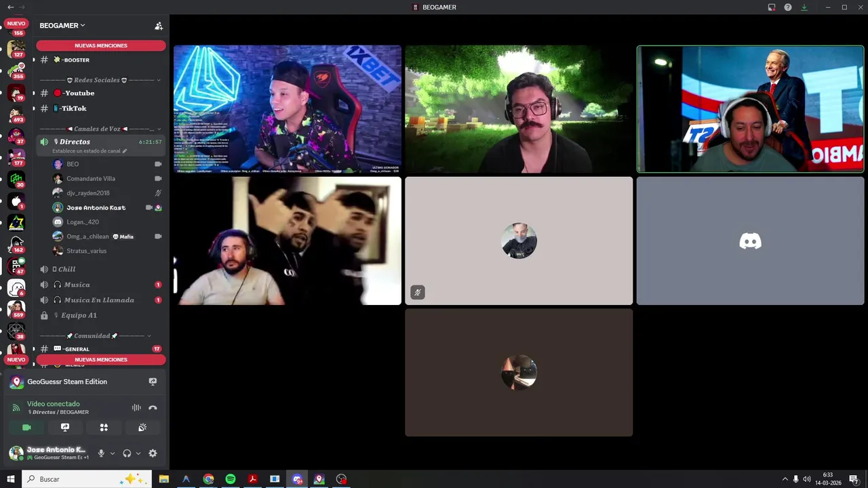This screenshot has height=488, width=868.
Task: Open the microphone input options arrow
Action: click(112, 453)
